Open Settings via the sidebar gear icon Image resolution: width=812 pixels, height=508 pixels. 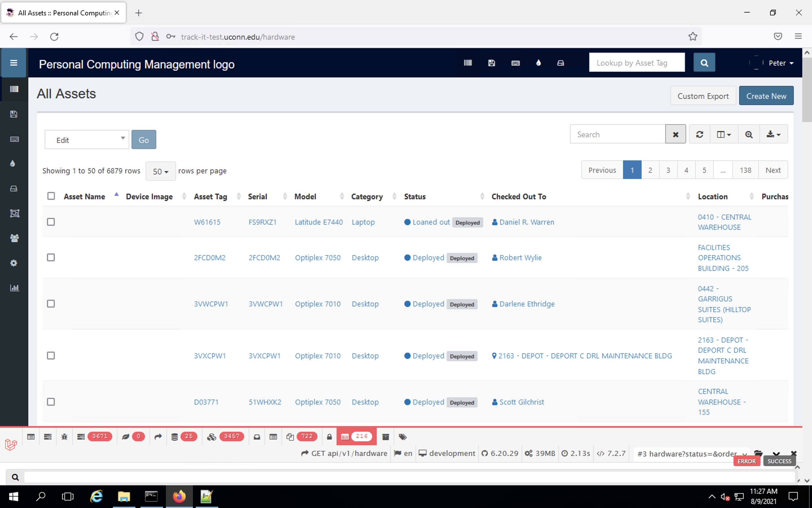(14, 263)
